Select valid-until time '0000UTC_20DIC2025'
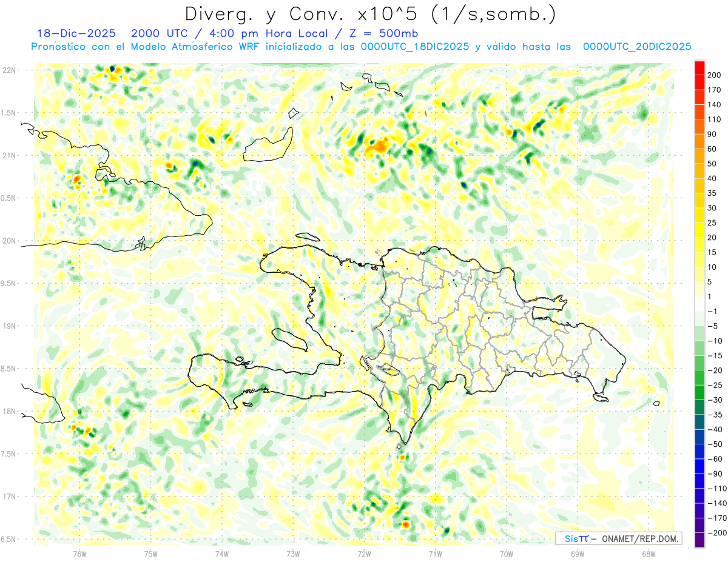728x562 pixels. coord(637,47)
